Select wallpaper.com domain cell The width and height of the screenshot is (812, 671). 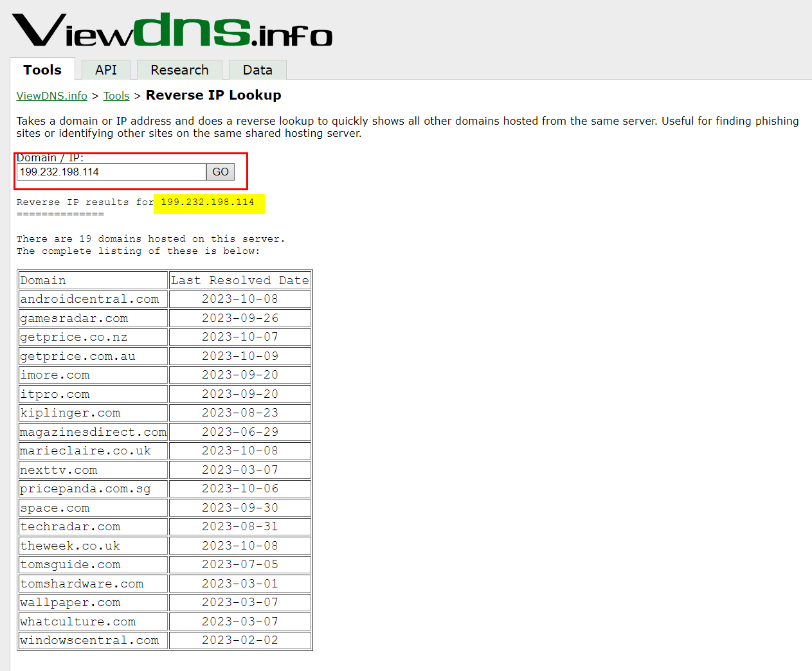pos(93,602)
